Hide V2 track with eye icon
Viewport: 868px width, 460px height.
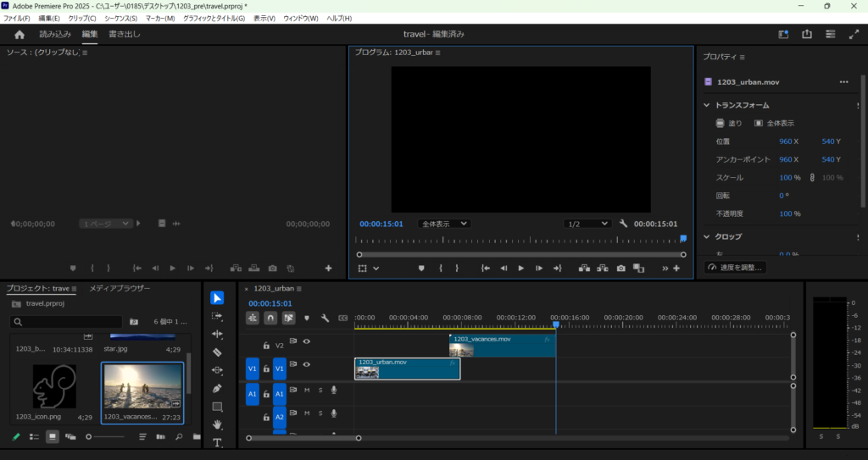307,341
